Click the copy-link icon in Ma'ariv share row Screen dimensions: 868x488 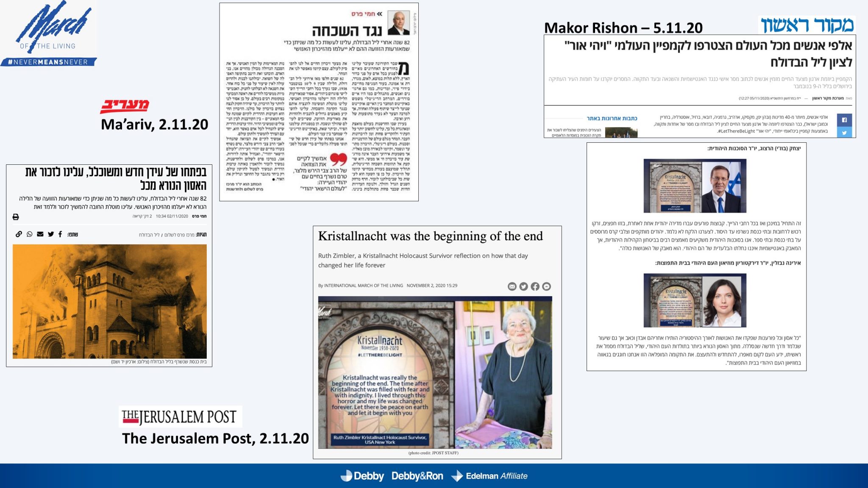click(x=19, y=234)
